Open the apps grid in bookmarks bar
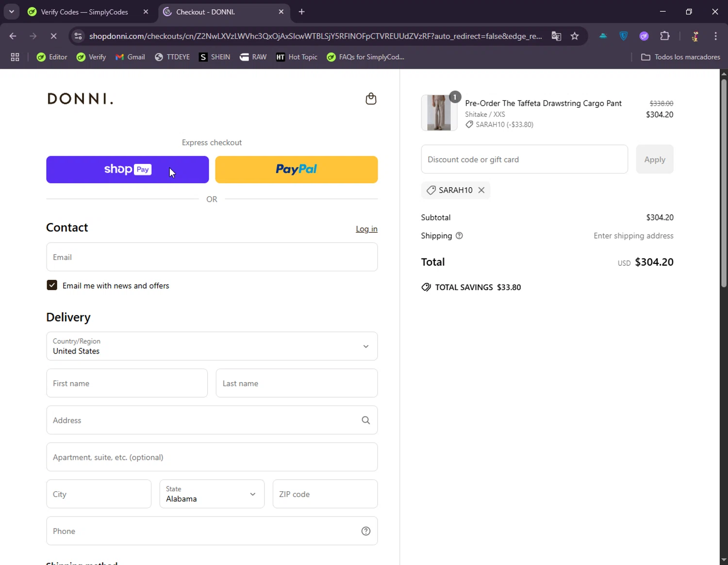The height and width of the screenshot is (565, 728). [x=15, y=57]
